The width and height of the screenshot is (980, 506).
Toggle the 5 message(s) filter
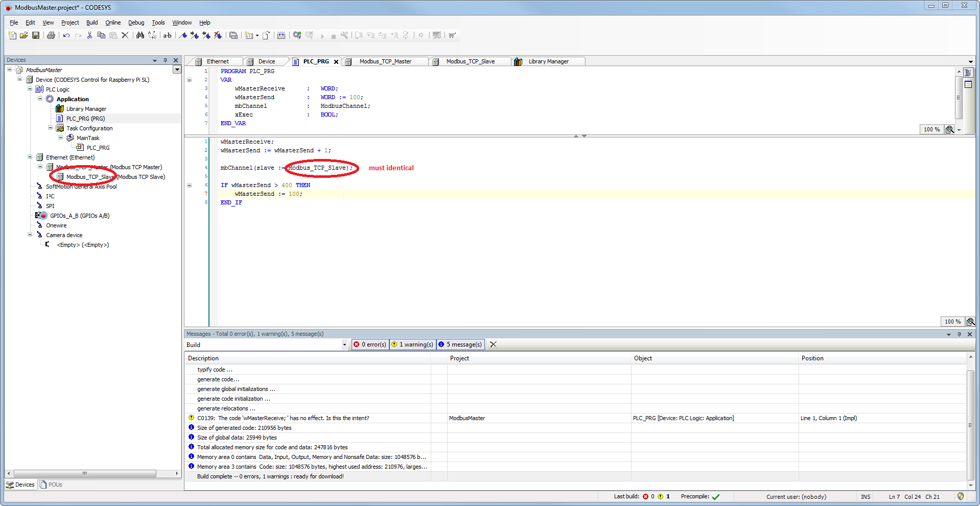click(460, 344)
